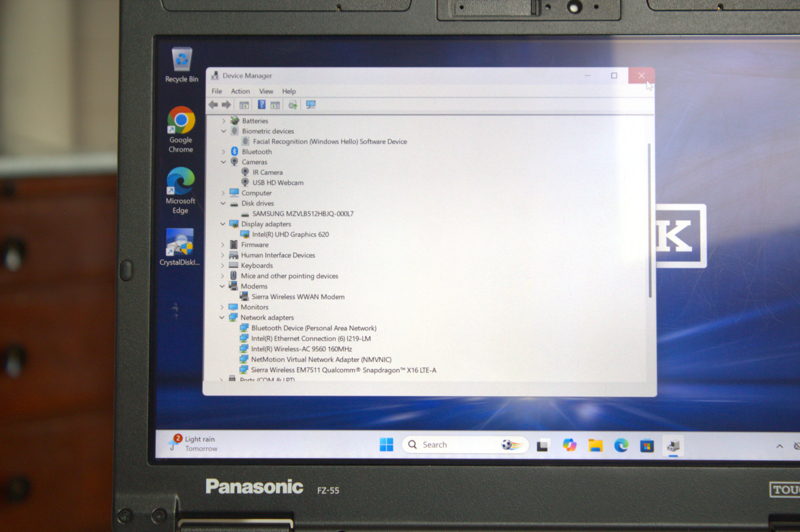Open the Help menu

click(288, 91)
